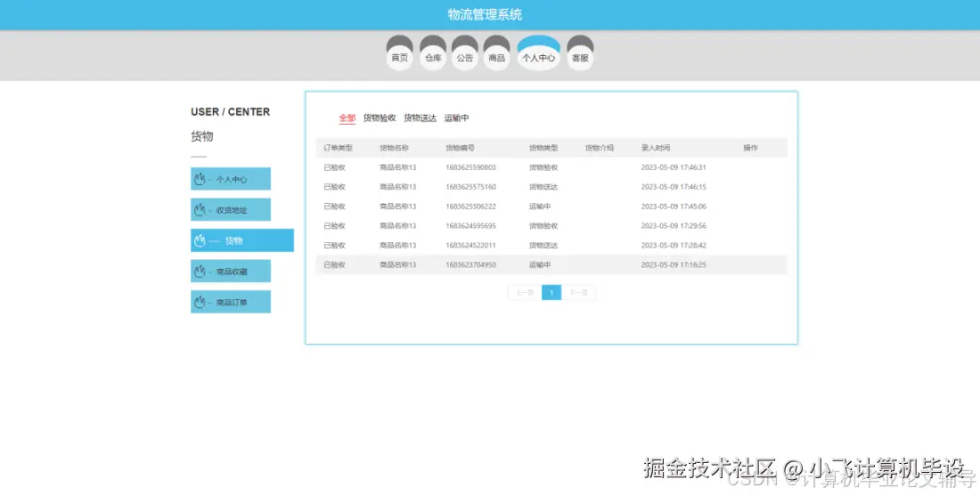Click 已验收 status in row 1683625590803
The height and width of the screenshot is (496, 980).
click(334, 167)
